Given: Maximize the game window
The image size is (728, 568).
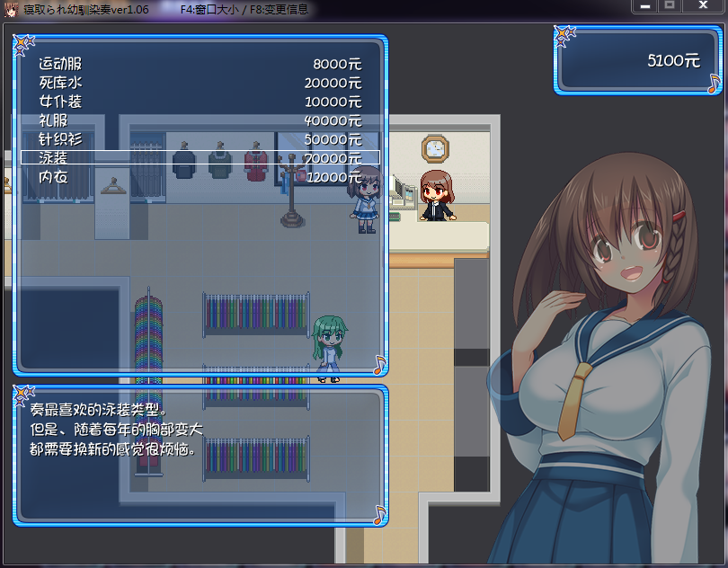Looking at the screenshot, I should click(x=670, y=6).
